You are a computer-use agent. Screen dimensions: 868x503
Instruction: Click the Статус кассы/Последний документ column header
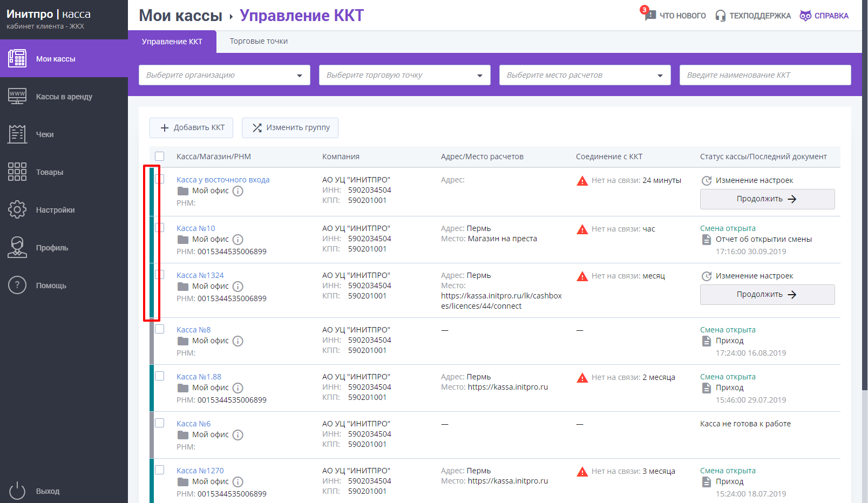[763, 157]
